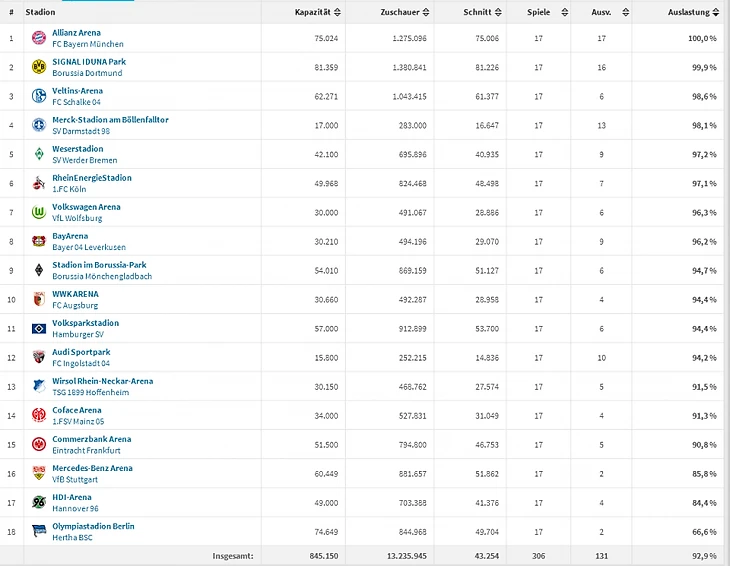
Task: Go to the Hamburger SV club page
Action: coord(77,334)
